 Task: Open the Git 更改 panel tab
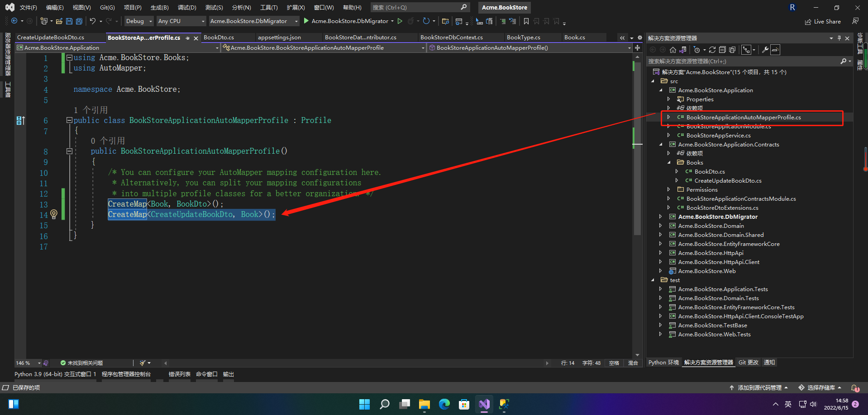749,363
